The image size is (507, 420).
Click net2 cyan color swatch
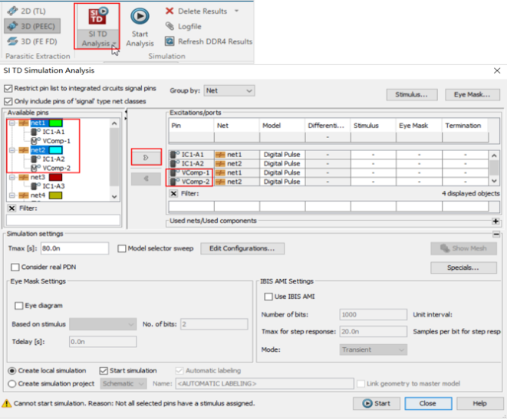(x=56, y=150)
